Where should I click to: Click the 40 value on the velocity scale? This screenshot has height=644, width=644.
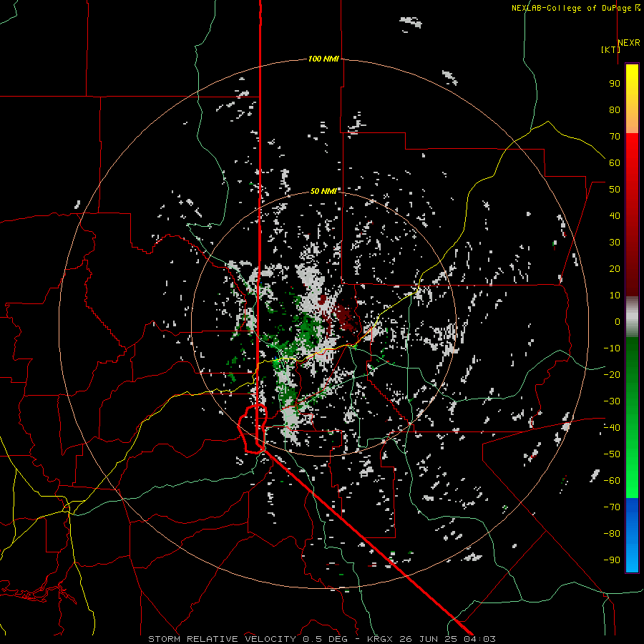point(615,216)
